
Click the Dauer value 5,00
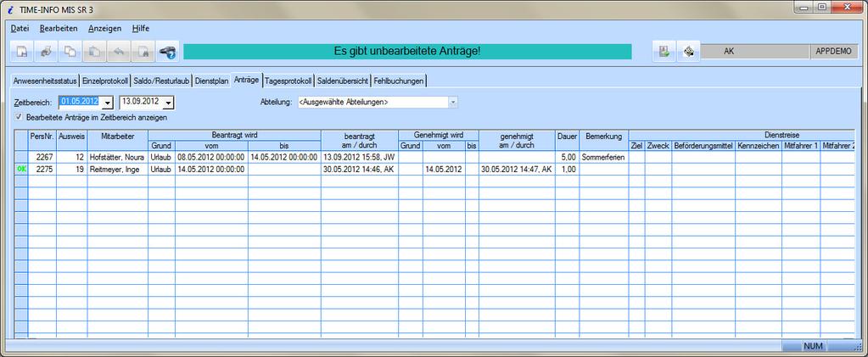(x=568, y=157)
